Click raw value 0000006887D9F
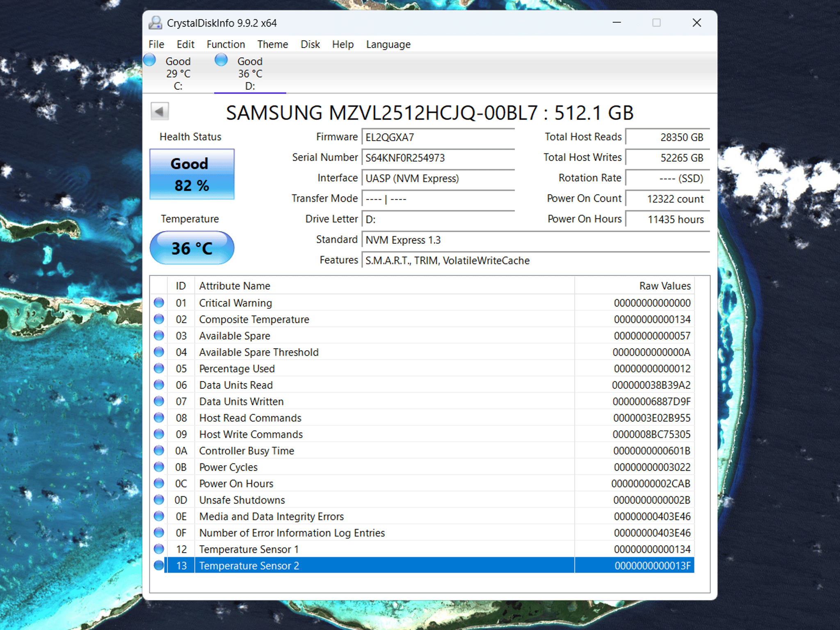The width and height of the screenshot is (840, 630). [x=652, y=401]
